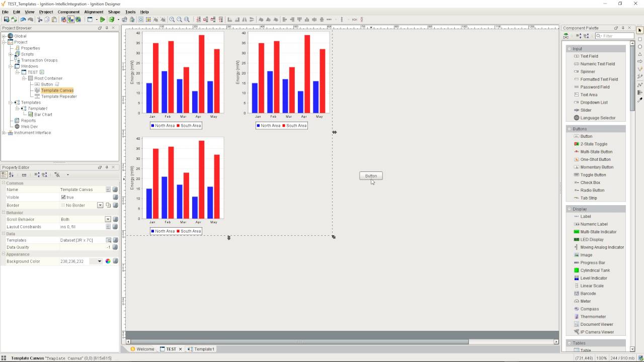Select Transaction Groups tree item

[x=39, y=60]
